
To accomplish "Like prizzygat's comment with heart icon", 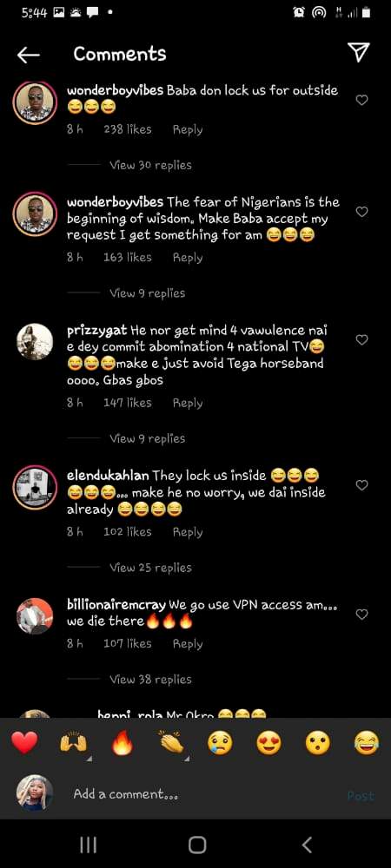I will (361, 340).
